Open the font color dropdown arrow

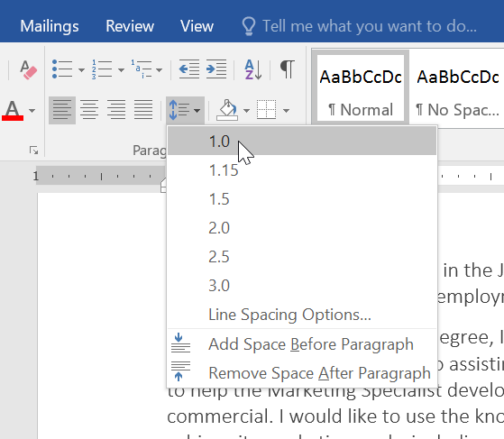32,111
